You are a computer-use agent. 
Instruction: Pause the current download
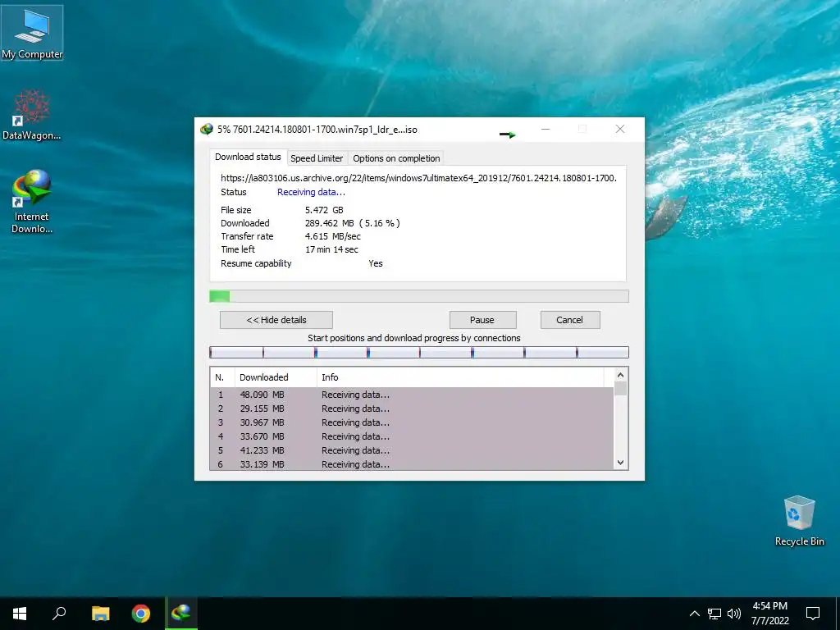[x=482, y=320]
